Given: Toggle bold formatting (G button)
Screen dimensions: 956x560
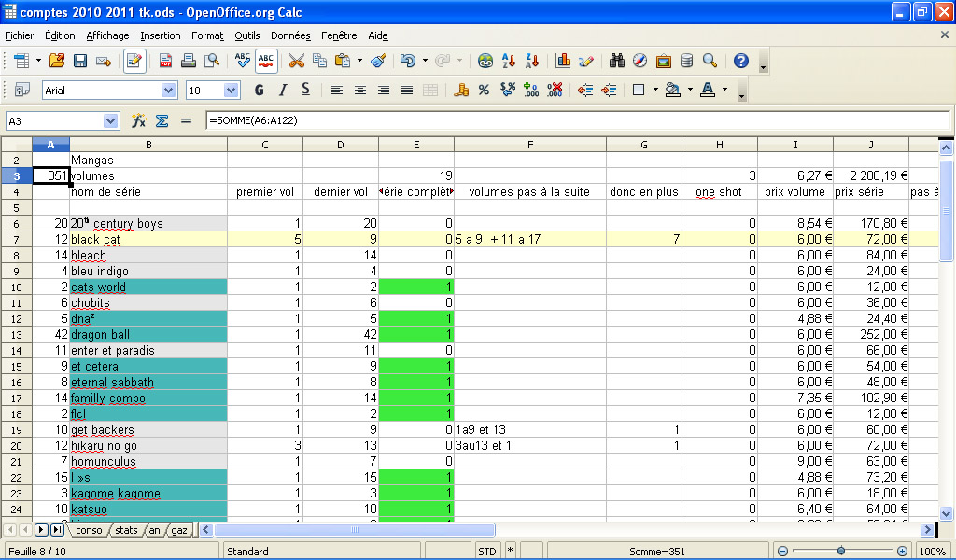Looking at the screenshot, I should (x=259, y=91).
